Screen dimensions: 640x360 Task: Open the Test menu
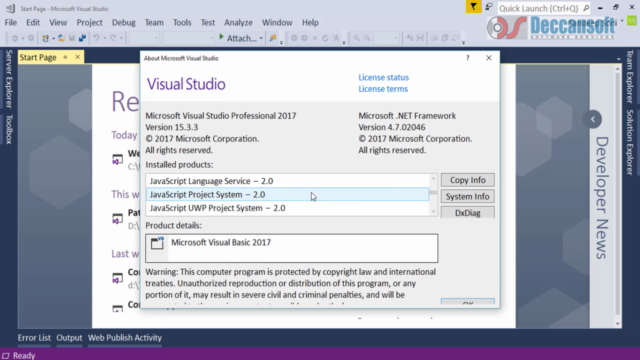click(x=207, y=22)
